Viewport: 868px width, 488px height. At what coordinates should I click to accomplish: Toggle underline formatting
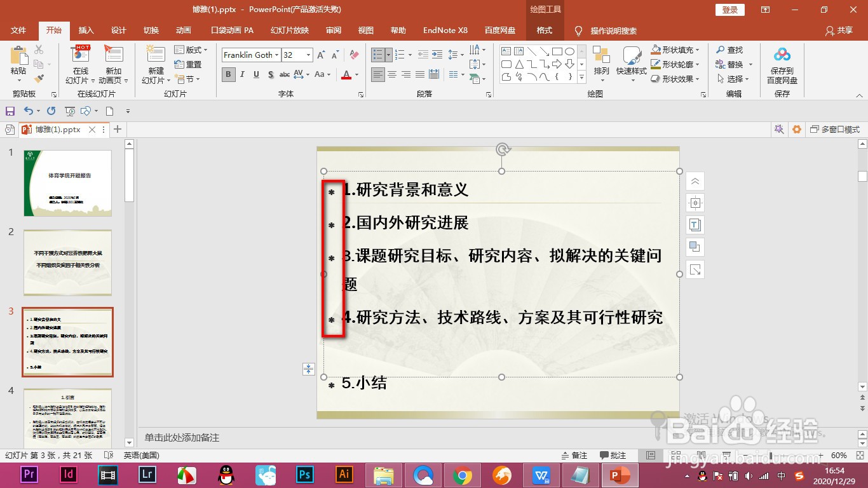[255, 74]
